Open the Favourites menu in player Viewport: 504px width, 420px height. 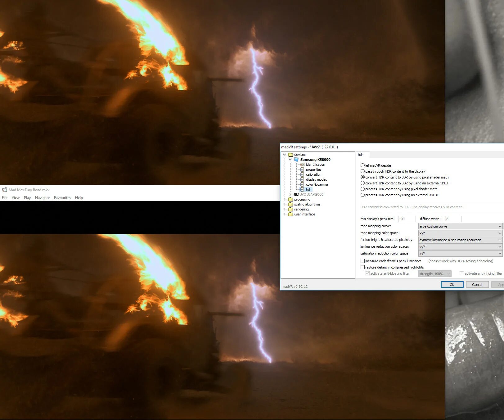[62, 198]
